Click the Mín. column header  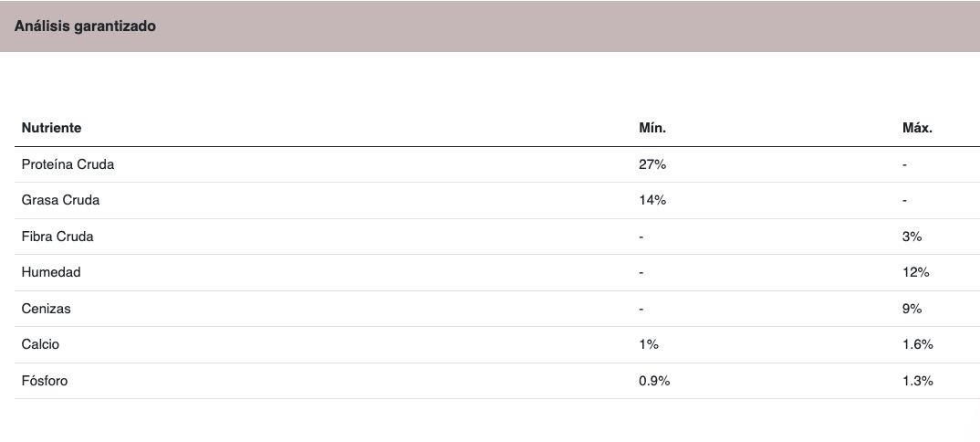coord(652,128)
